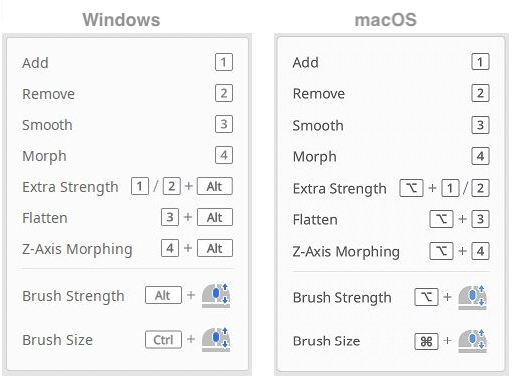Click the Extra Strength label in macOS panel

(x=340, y=189)
